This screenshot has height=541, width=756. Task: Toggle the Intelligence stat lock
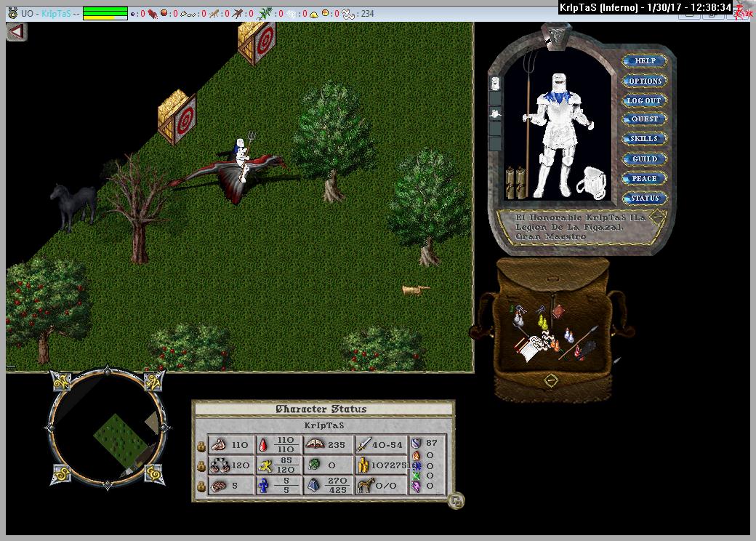(201, 487)
